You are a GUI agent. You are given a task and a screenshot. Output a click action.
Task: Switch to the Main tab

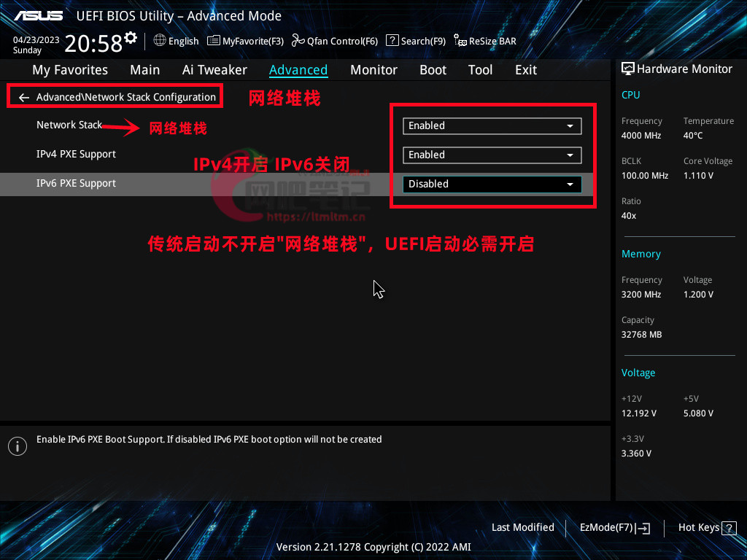coord(145,70)
